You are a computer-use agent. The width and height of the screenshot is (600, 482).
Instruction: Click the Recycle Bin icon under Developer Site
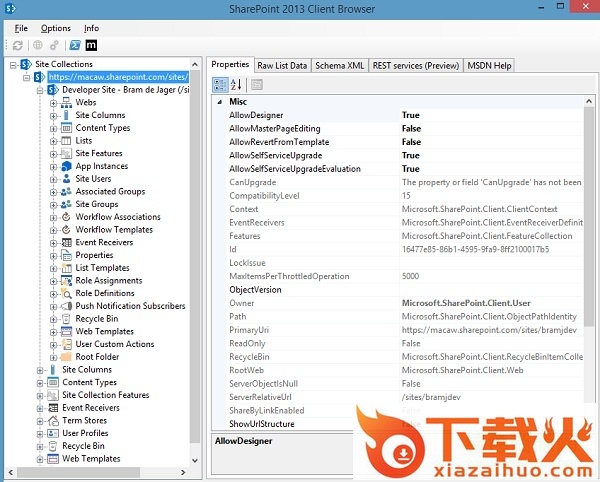66,319
